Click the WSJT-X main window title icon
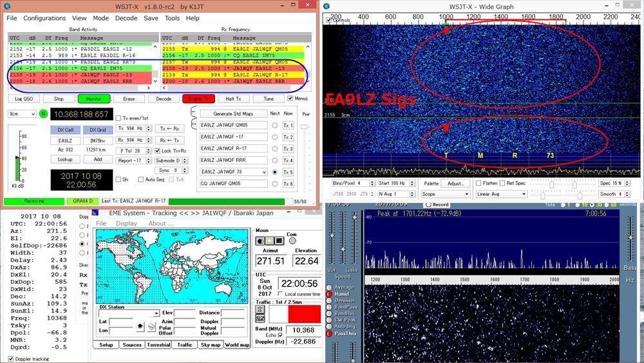This screenshot has height=363, width=644. (7, 6)
